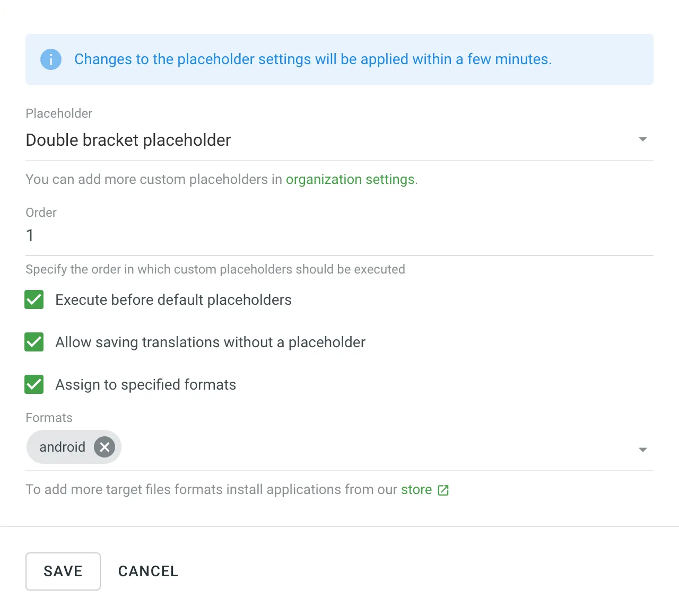Visit the store link

[415, 490]
